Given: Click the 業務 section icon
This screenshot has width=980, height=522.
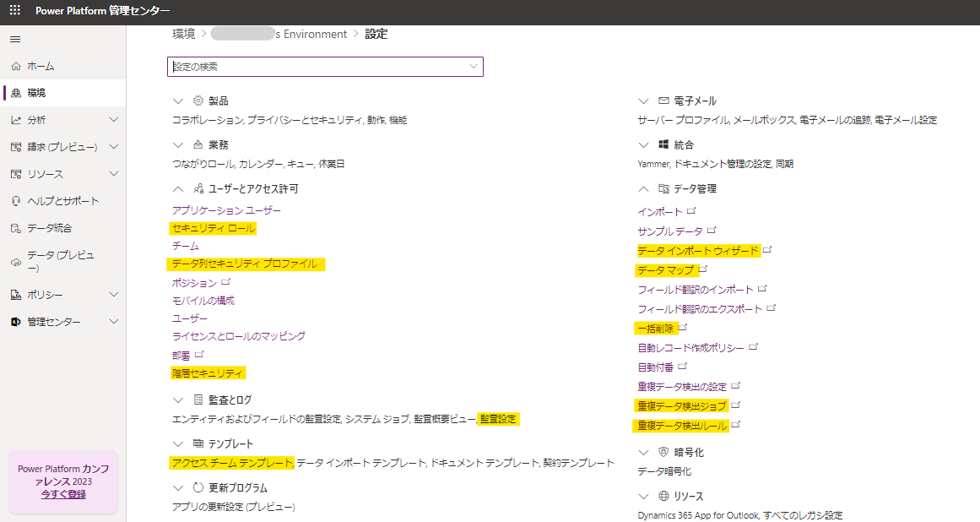Looking at the screenshot, I should (x=198, y=144).
